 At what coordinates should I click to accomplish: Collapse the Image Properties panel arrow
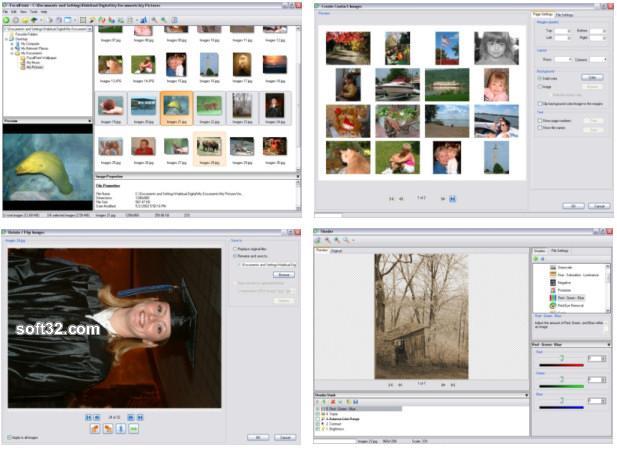point(297,177)
